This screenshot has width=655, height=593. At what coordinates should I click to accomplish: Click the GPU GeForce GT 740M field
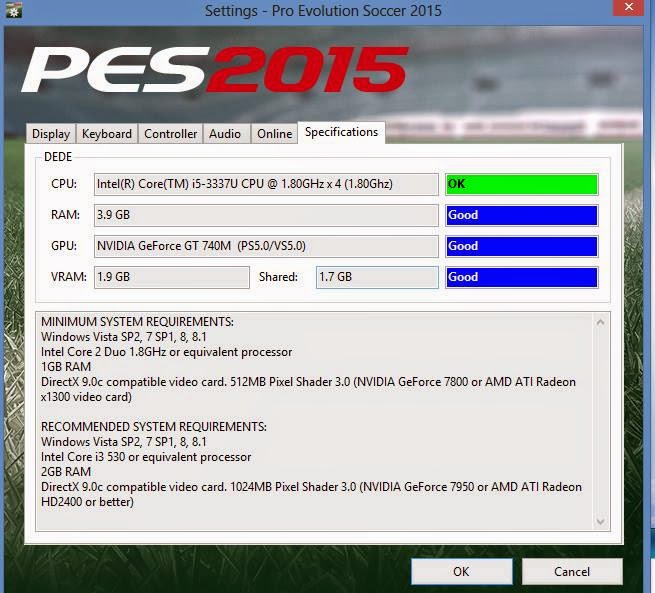tap(266, 246)
